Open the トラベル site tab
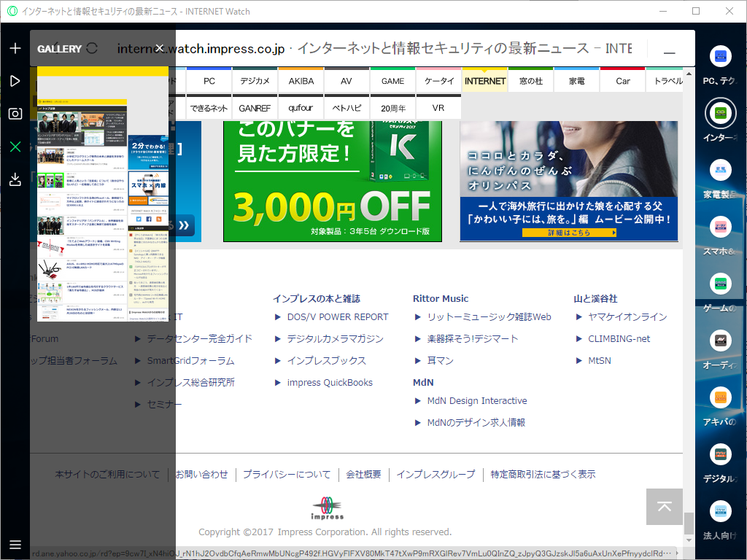The image size is (747, 560). 665,80
